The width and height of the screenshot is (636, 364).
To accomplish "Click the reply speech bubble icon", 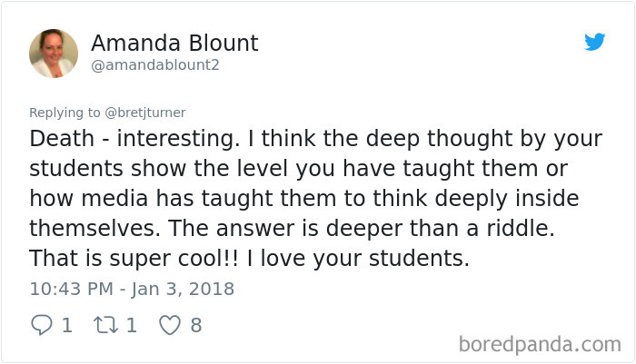I will (42, 324).
